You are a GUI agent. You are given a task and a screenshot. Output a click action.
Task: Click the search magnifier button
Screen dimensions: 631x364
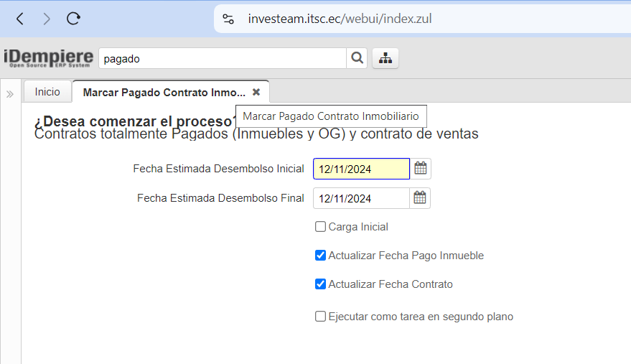coord(357,58)
